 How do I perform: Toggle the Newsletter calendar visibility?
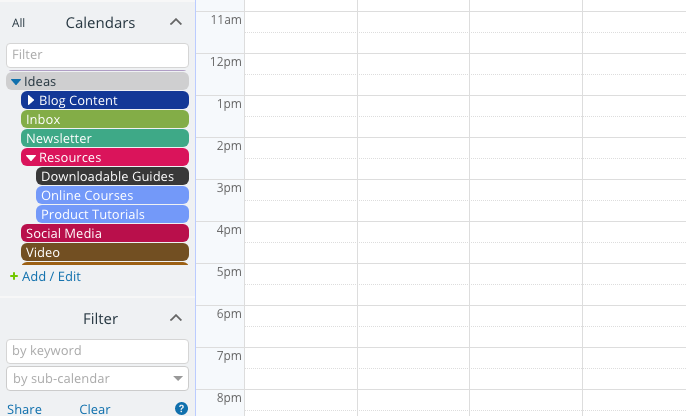point(105,138)
